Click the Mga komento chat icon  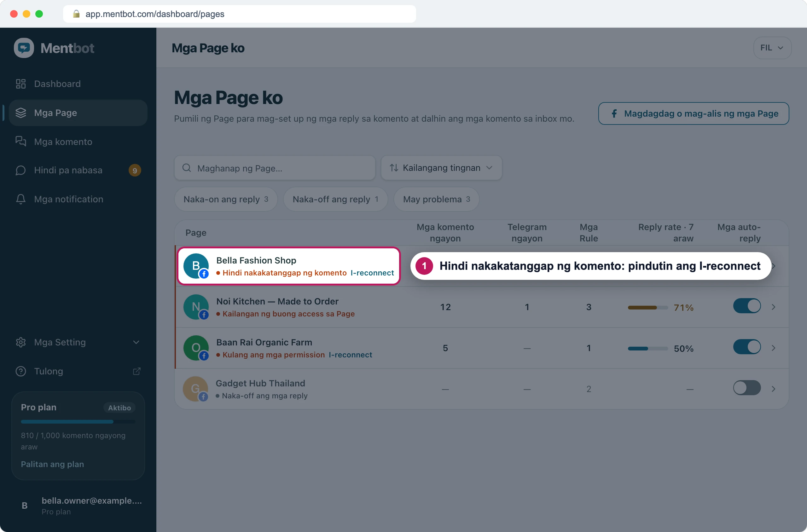(x=21, y=142)
